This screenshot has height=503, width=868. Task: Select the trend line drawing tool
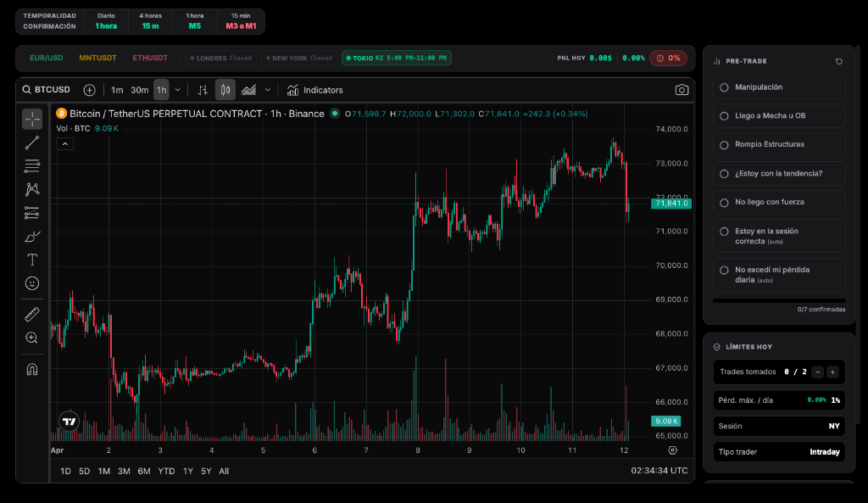(x=32, y=143)
